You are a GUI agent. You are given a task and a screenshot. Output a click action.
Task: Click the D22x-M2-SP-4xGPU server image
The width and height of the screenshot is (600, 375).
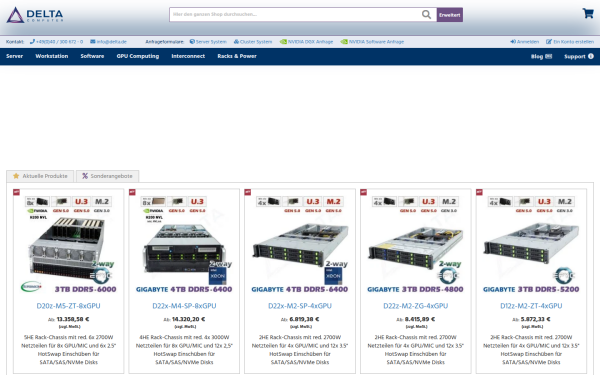pos(300,245)
